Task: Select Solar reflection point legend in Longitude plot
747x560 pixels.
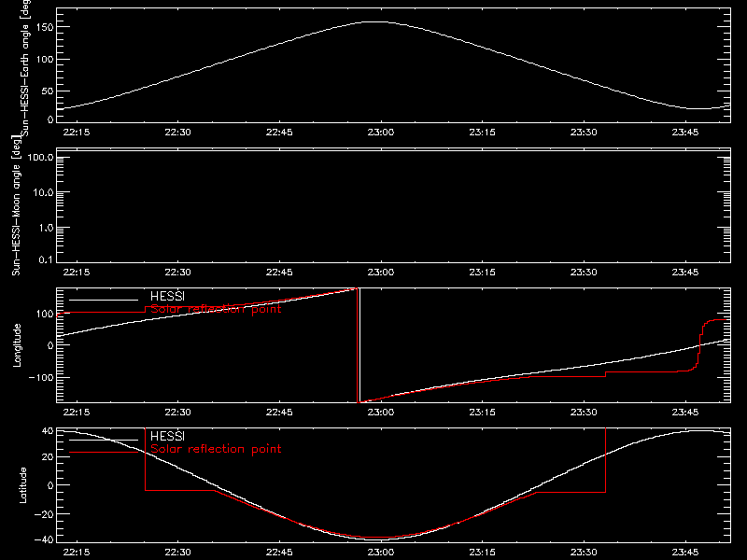Action: (x=216, y=309)
